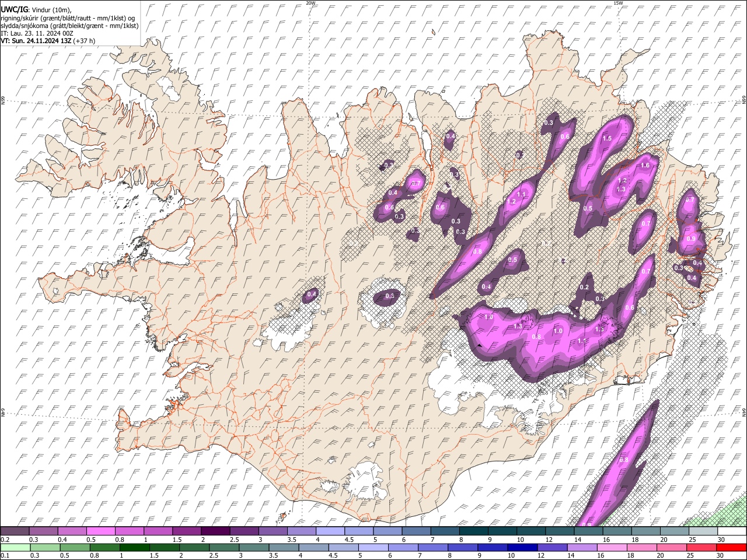747x560 pixels.
Task: Select top-row dark teal swatch between 8 and 9
Action: point(474,531)
